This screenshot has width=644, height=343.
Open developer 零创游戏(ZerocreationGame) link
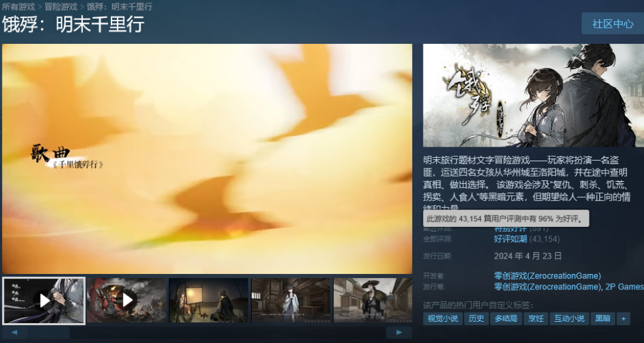click(547, 276)
